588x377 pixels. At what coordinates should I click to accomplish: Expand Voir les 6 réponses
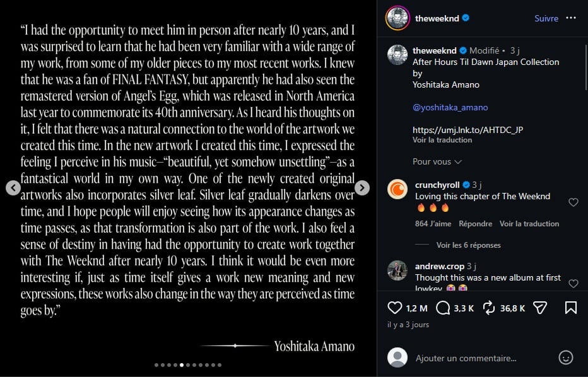point(468,245)
